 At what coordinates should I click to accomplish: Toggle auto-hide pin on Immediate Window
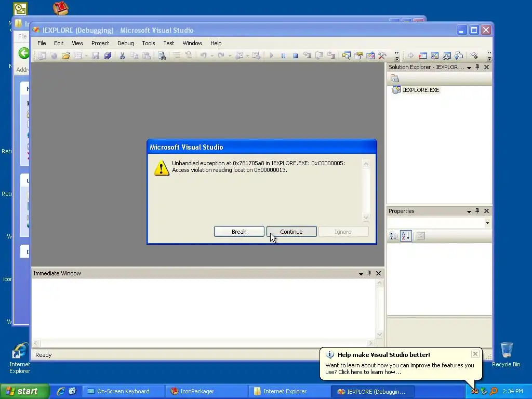pyautogui.click(x=369, y=273)
